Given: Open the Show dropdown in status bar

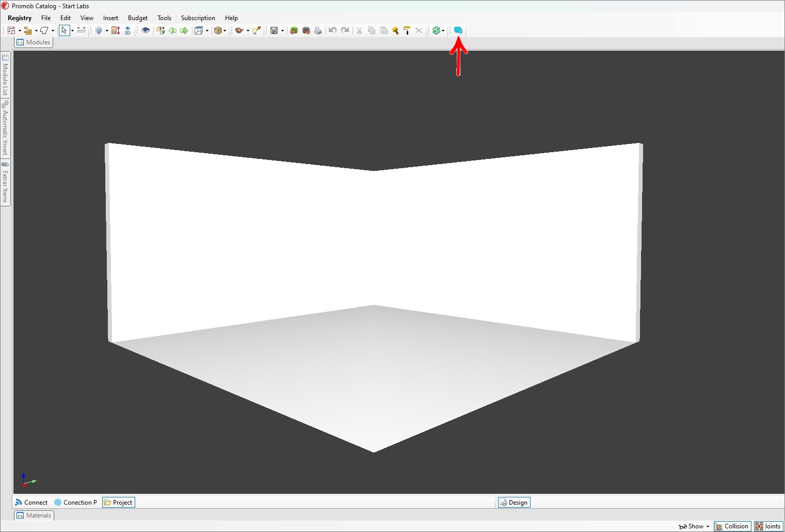Looking at the screenshot, I should point(694,526).
